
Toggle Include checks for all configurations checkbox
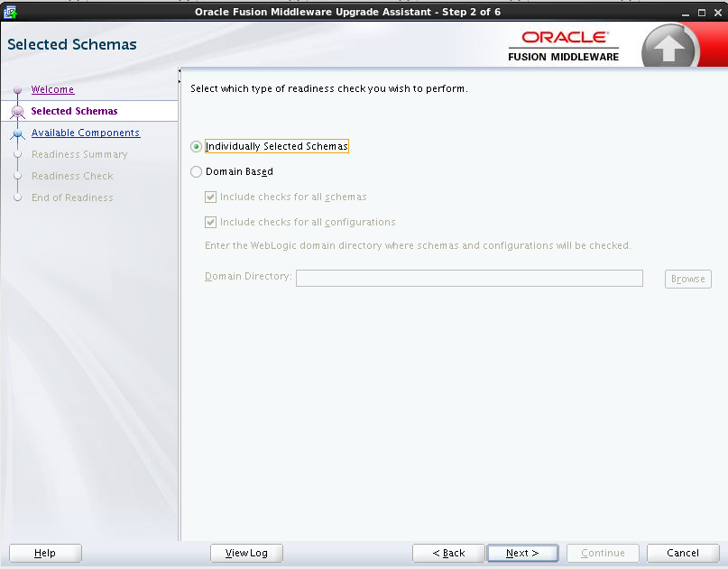pos(210,222)
